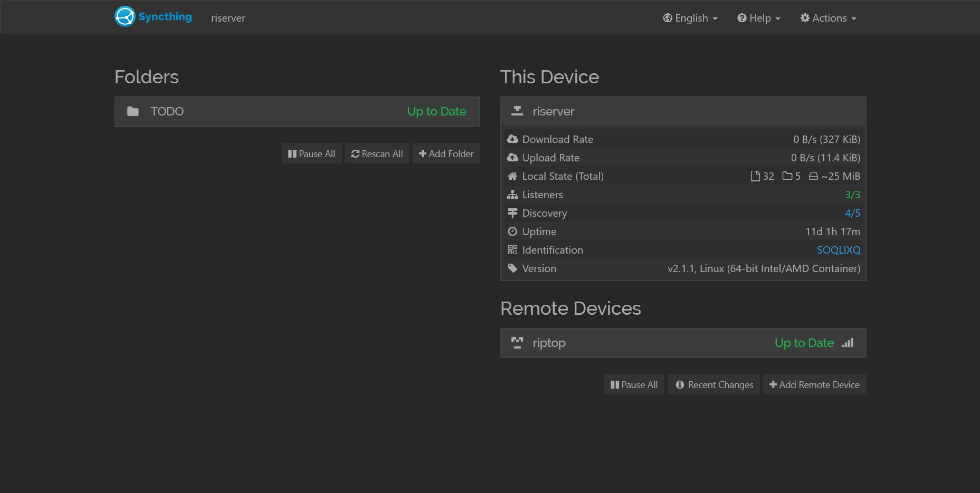Click the riptop Up to Date status
The height and width of the screenshot is (493, 980).
[x=804, y=343]
